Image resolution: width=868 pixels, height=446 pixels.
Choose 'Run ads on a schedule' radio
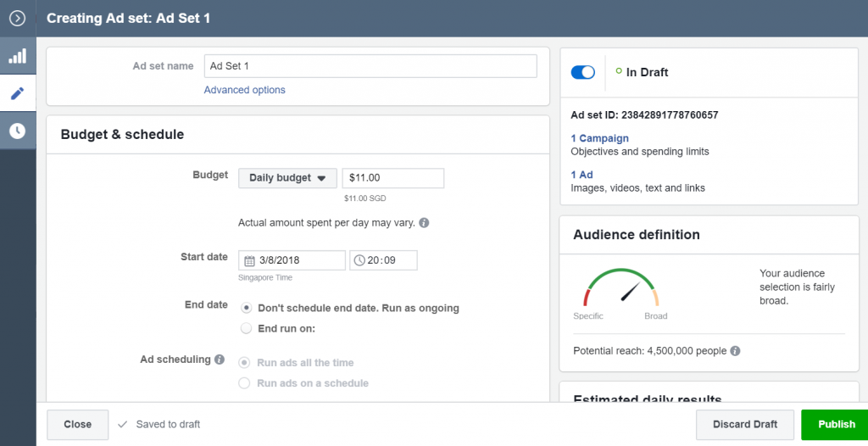pos(244,383)
